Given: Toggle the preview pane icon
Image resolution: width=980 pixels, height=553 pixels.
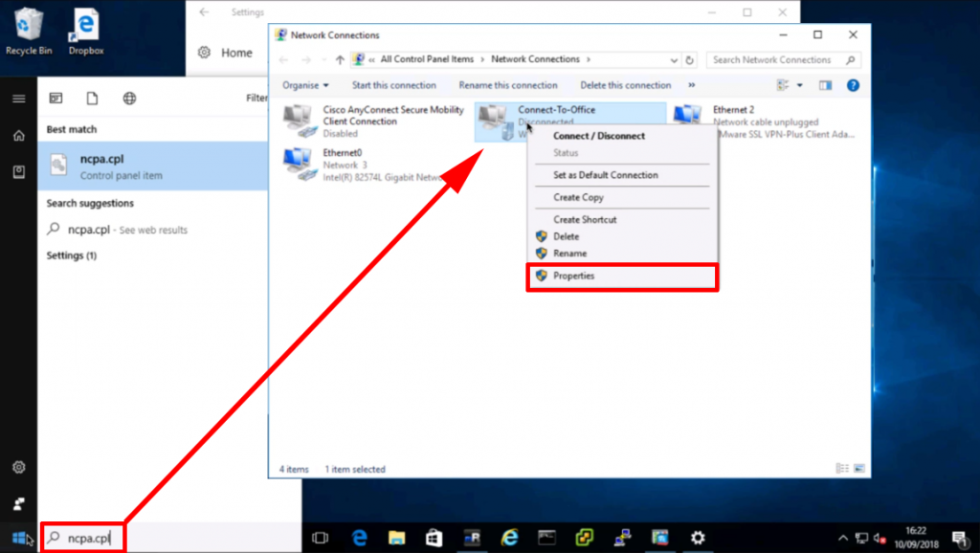Looking at the screenshot, I should [825, 85].
